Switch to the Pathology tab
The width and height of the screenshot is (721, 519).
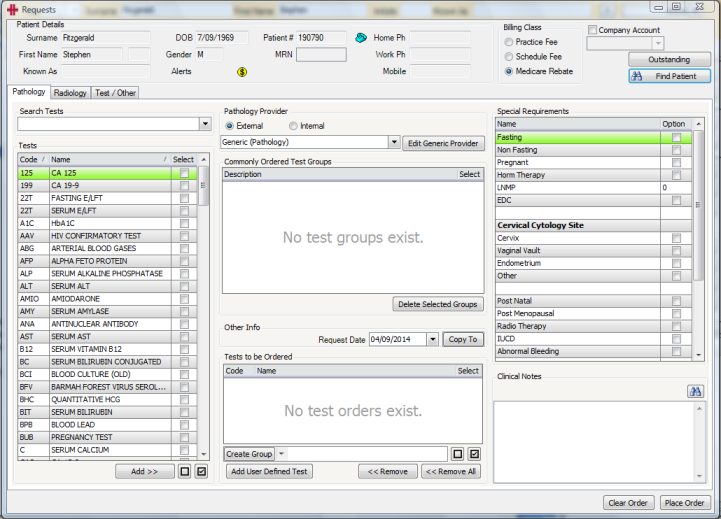29,92
